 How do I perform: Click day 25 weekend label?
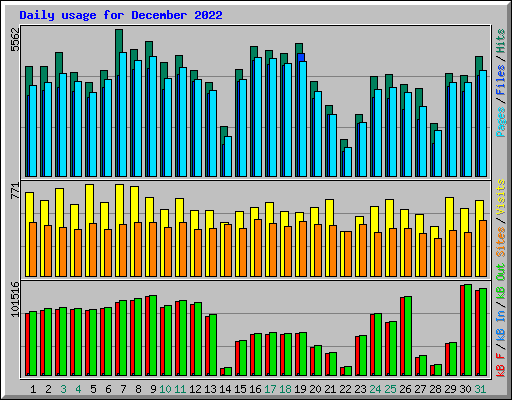pyautogui.click(x=390, y=389)
